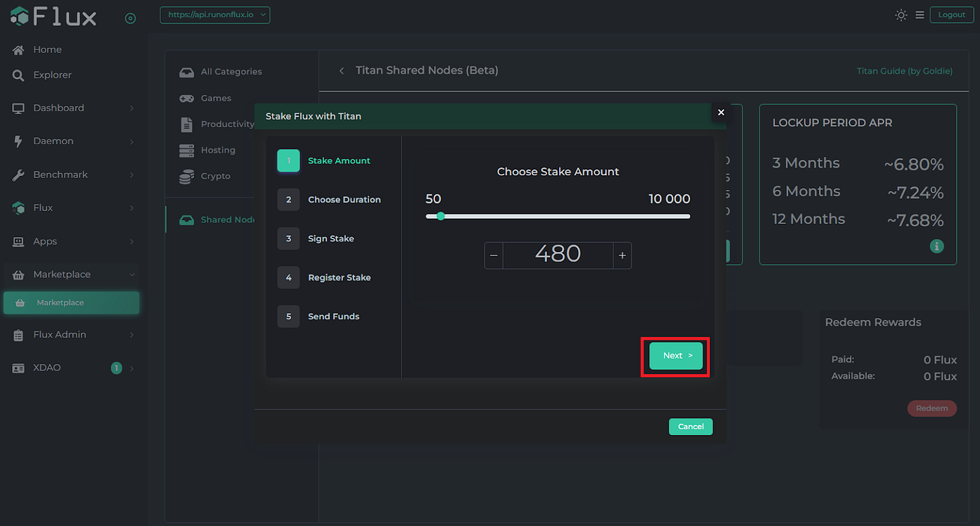Click the Redeem button

tap(932, 408)
